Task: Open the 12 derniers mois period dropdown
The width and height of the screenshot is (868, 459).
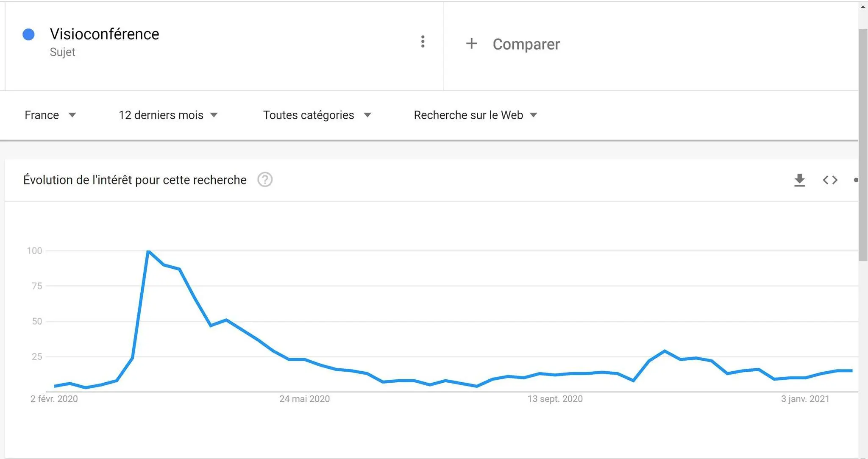Action: 168,115
